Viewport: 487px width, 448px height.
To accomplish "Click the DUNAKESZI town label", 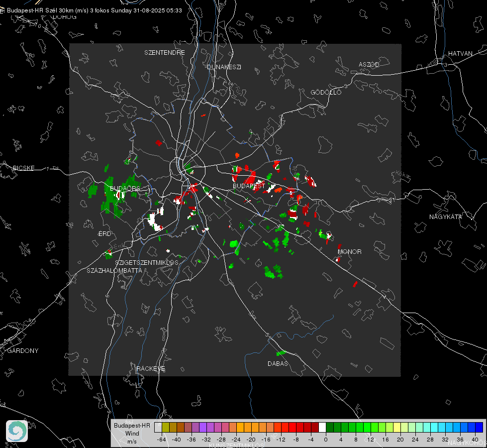I will point(224,67).
